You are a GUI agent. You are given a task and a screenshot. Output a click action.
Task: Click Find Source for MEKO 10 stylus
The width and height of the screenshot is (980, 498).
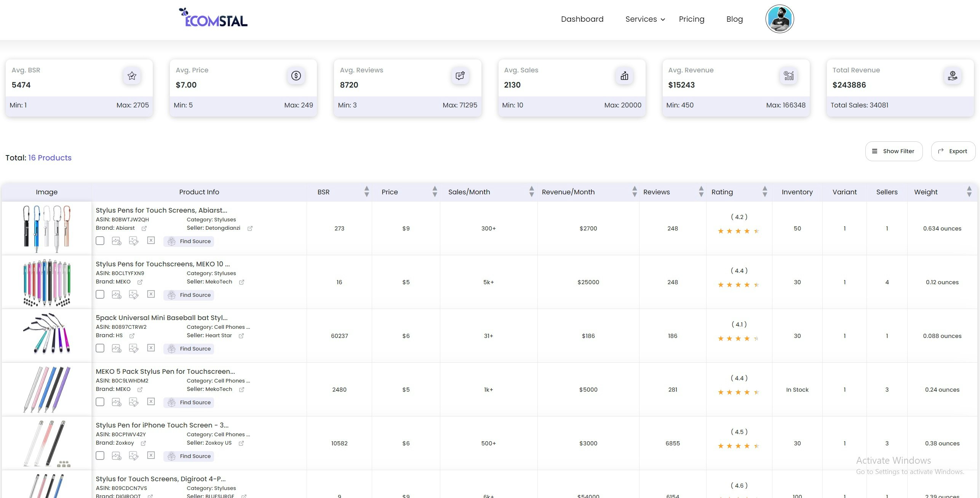click(189, 295)
